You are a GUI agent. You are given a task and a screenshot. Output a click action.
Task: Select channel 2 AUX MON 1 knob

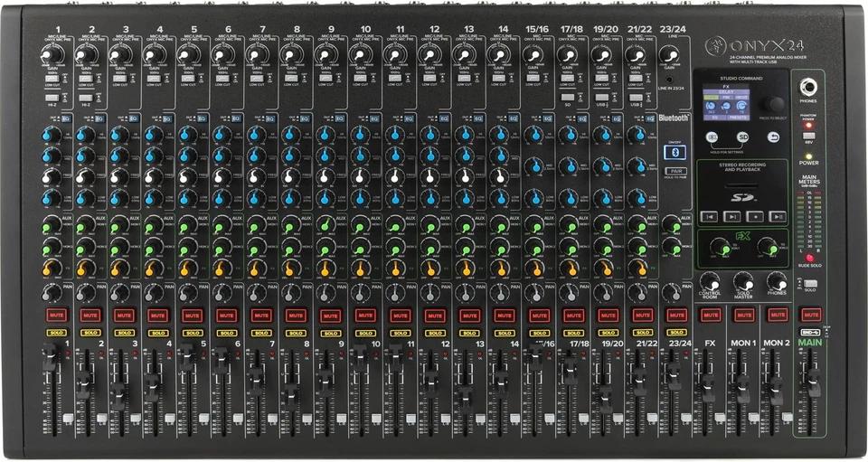tap(85, 225)
